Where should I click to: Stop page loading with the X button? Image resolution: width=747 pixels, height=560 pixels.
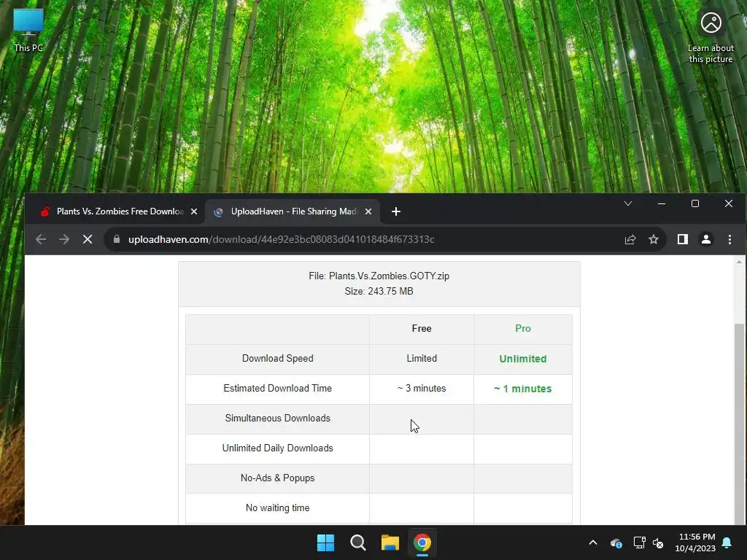click(88, 239)
